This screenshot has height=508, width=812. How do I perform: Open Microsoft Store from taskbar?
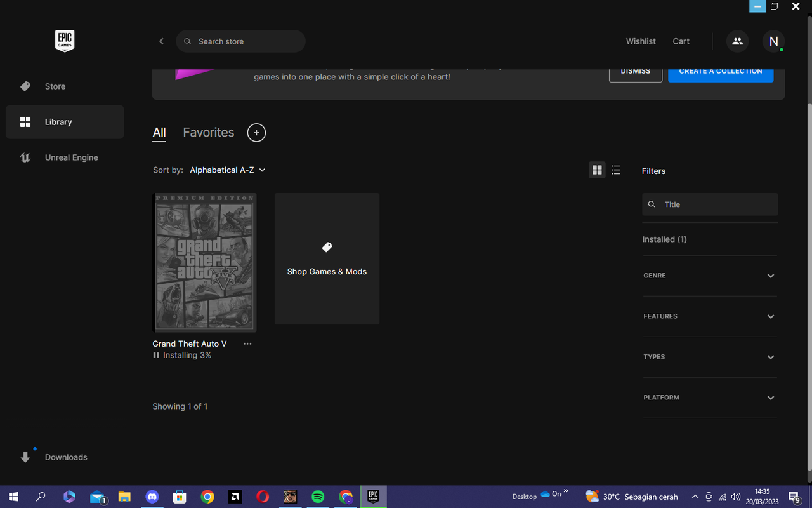click(x=180, y=497)
